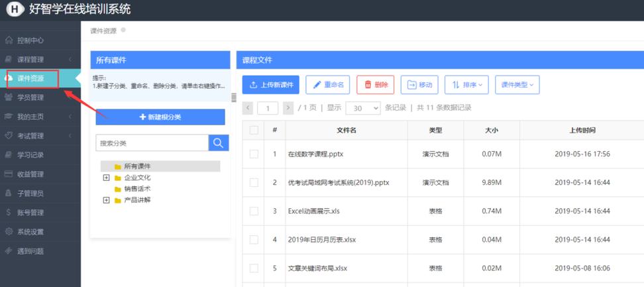The width and height of the screenshot is (644, 287).
Task: Check the box for 2019年日历月历表.xlsx
Action: click(x=254, y=239)
